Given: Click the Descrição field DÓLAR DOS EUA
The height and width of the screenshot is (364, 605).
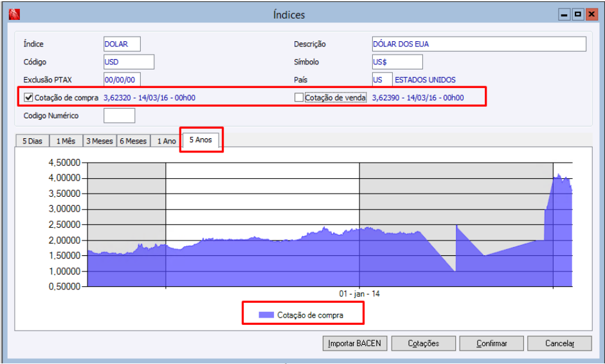Looking at the screenshot, I should 479,44.
